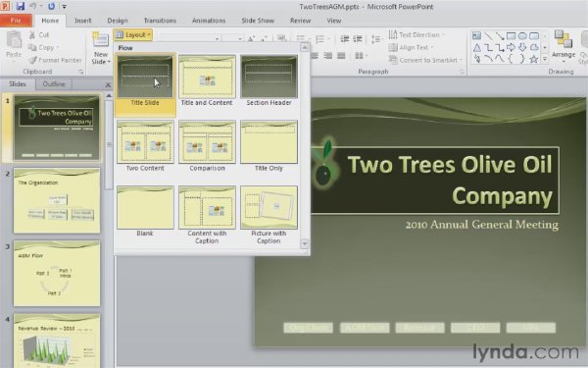Choose the Section Header layout
This screenshot has height=368, width=588.
click(x=269, y=81)
